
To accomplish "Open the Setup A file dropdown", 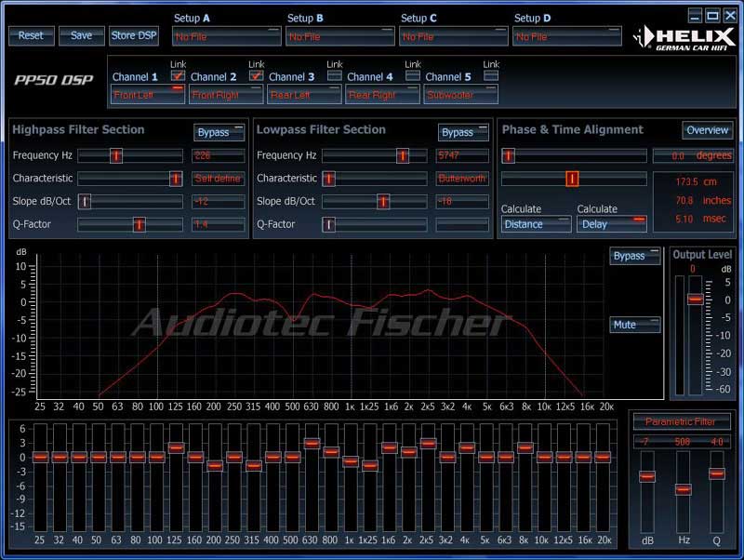I will 227,36.
